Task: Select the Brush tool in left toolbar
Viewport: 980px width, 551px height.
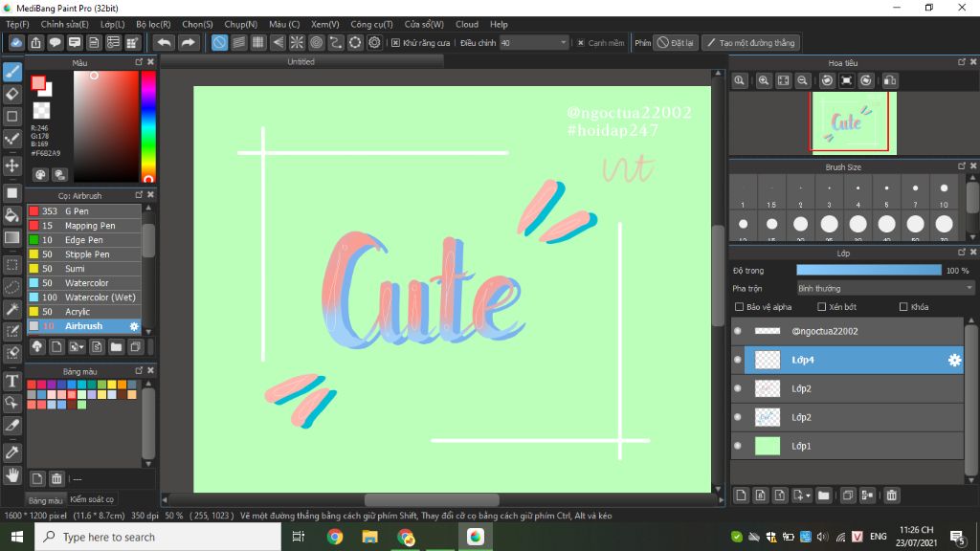Action: (x=12, y=72)
